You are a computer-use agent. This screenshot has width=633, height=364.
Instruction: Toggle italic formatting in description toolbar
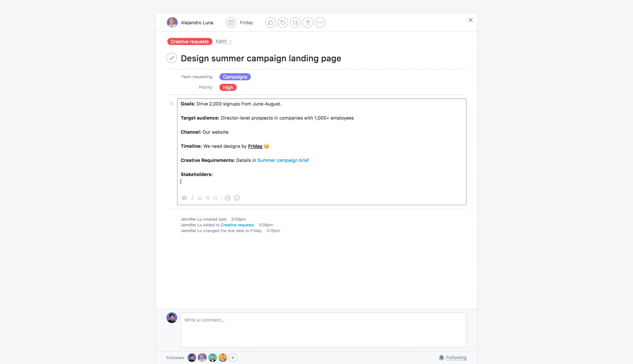click(192, 198)
